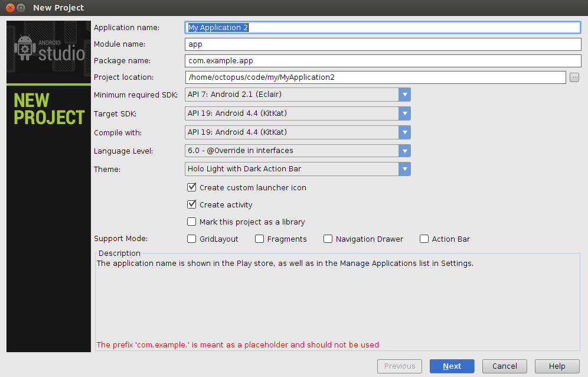
Task: Click the Next button
Action: tap(452, 366)
